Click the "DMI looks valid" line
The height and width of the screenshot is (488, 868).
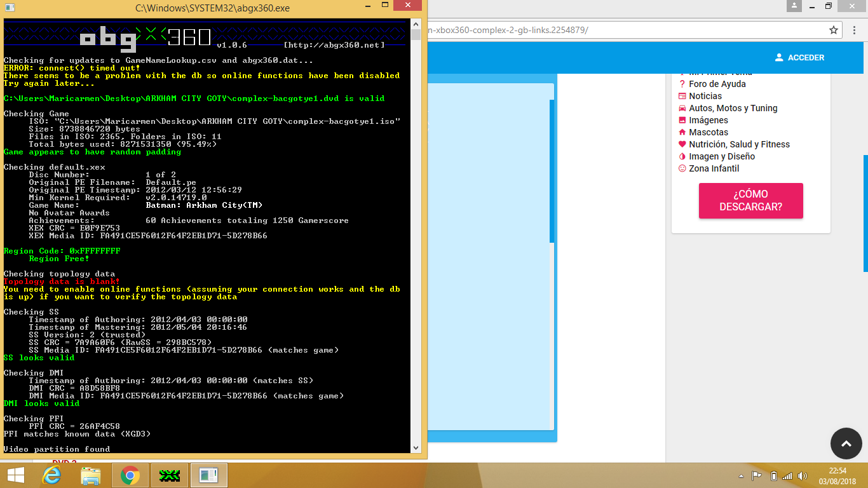[41, 403]
